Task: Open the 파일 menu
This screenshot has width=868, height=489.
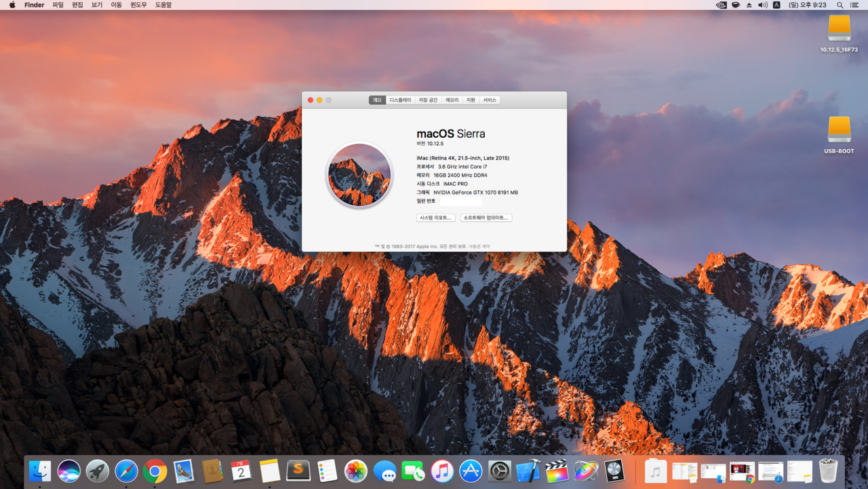Action: pyautogui.click(x=58, y=5)
